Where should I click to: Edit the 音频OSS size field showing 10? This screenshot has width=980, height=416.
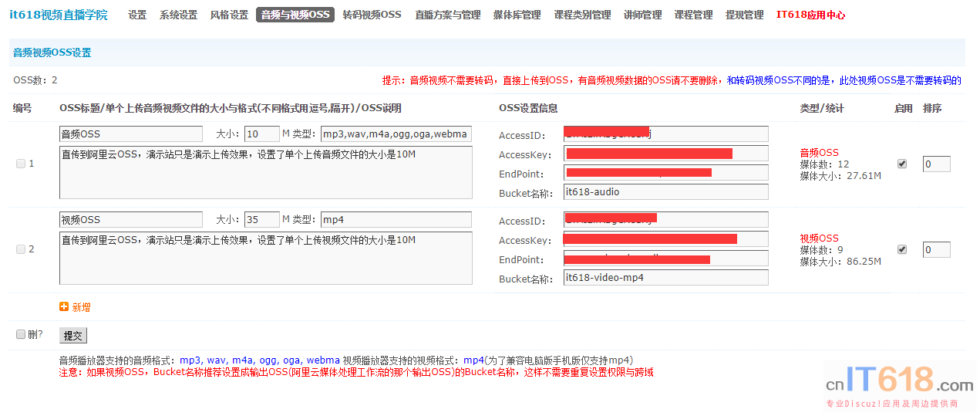point(261,134)
